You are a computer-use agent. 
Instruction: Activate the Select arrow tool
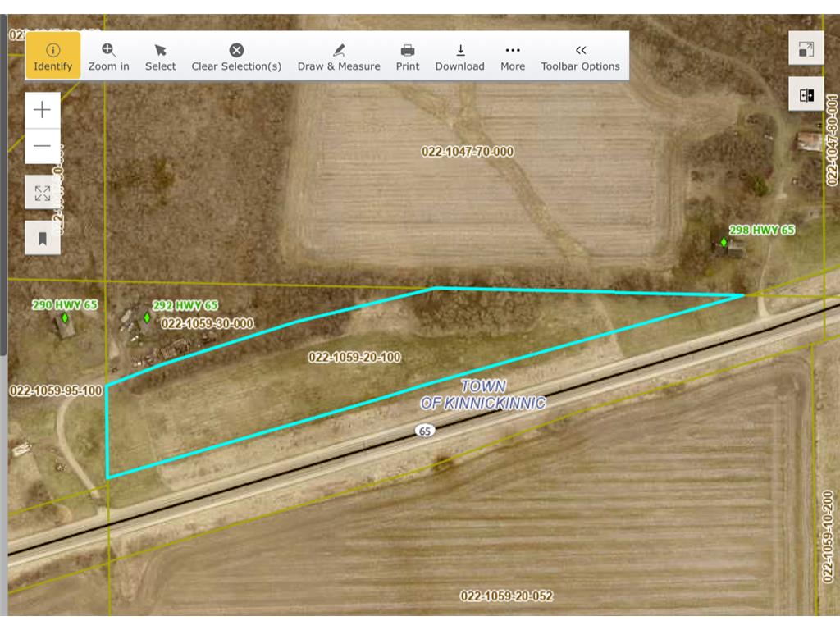(x=161, y=55)
